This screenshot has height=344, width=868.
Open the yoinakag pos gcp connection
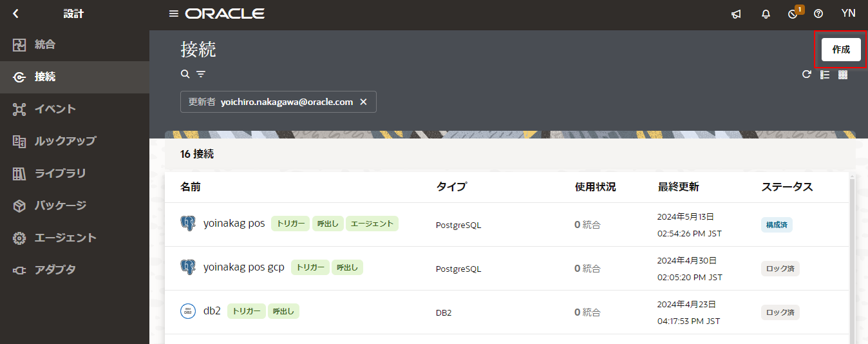pyautogui.click(x=243, y=267)
